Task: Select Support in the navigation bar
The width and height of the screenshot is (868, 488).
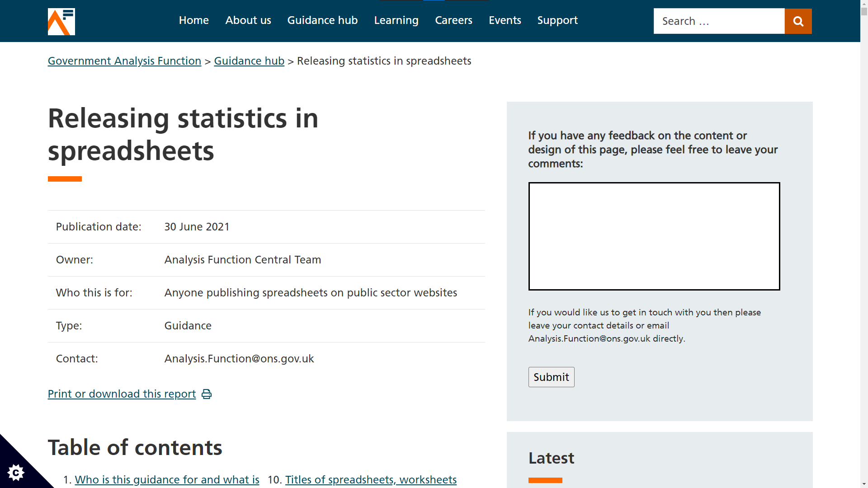Action: point(557,20)
